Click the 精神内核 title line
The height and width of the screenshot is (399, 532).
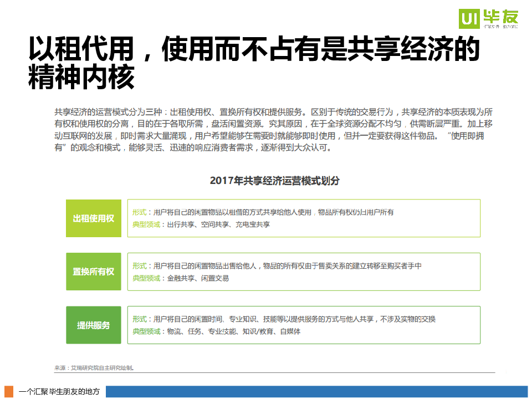[x=81, y=78]
